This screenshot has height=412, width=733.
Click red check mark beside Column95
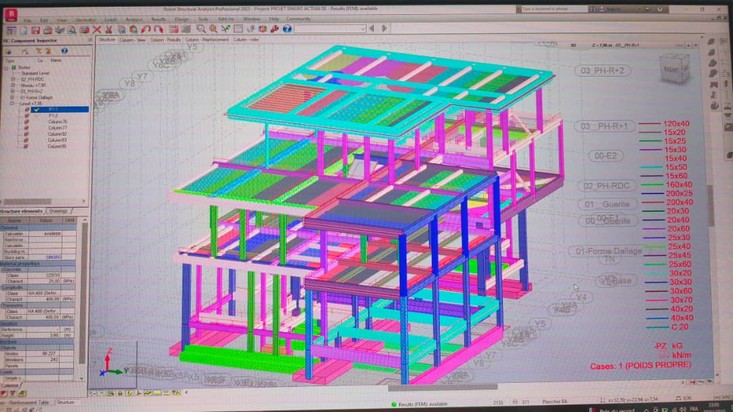[27, 146]
